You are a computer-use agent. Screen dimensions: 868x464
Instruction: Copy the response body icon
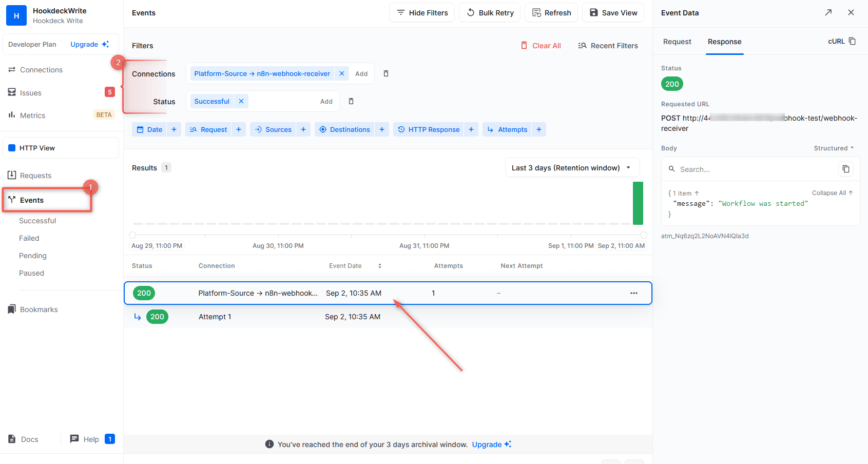(x=845, y=169)
